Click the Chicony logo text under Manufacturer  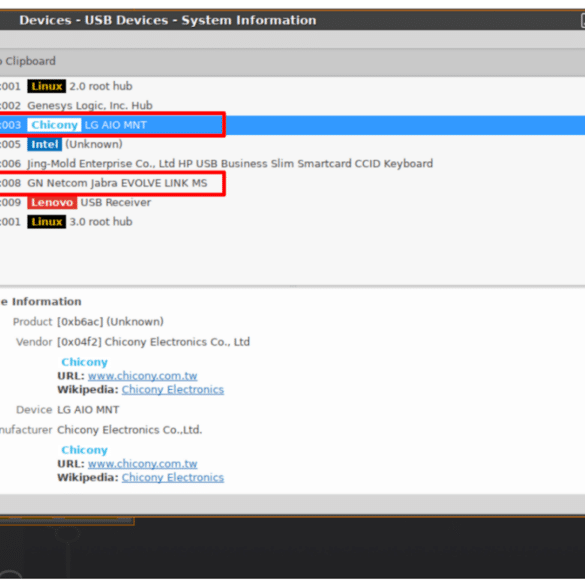click(x=85, y=450)
